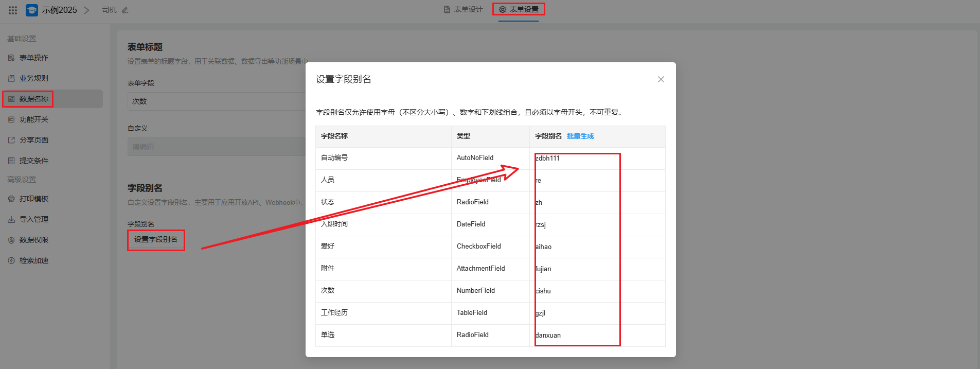Close the 设置字段别名 dialog
The width and height of the screenshot is (980, 369).
[x=661, y=79]
